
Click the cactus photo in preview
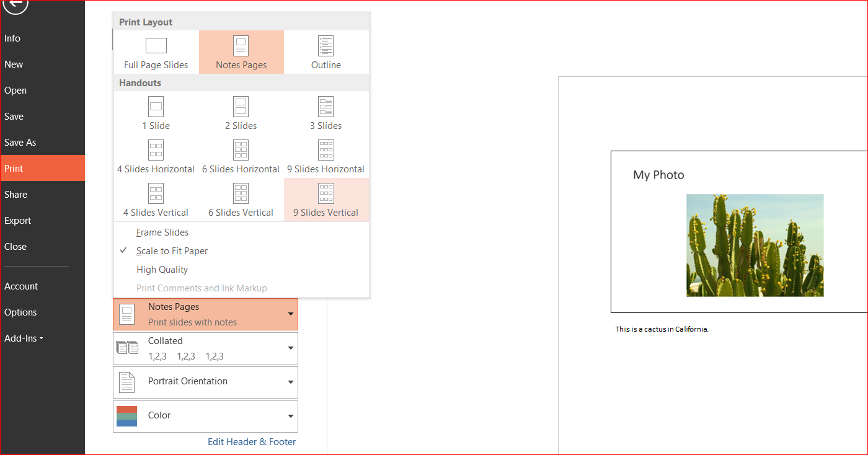(x=755, y=245)
